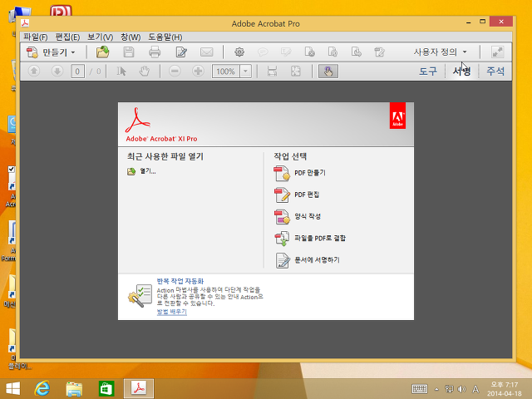Click the zoom in plus button

tap(198, 71)
